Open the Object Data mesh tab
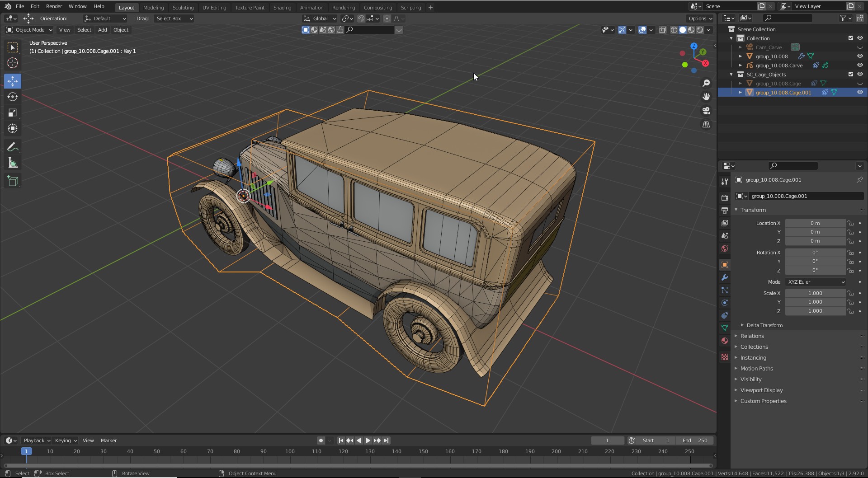This screenshot has width=868, height=478. (725, 328)
